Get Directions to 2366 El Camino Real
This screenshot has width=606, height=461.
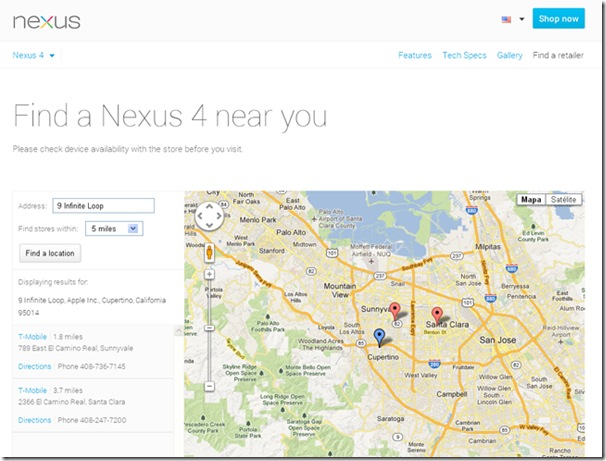click(x=34, y=420)
